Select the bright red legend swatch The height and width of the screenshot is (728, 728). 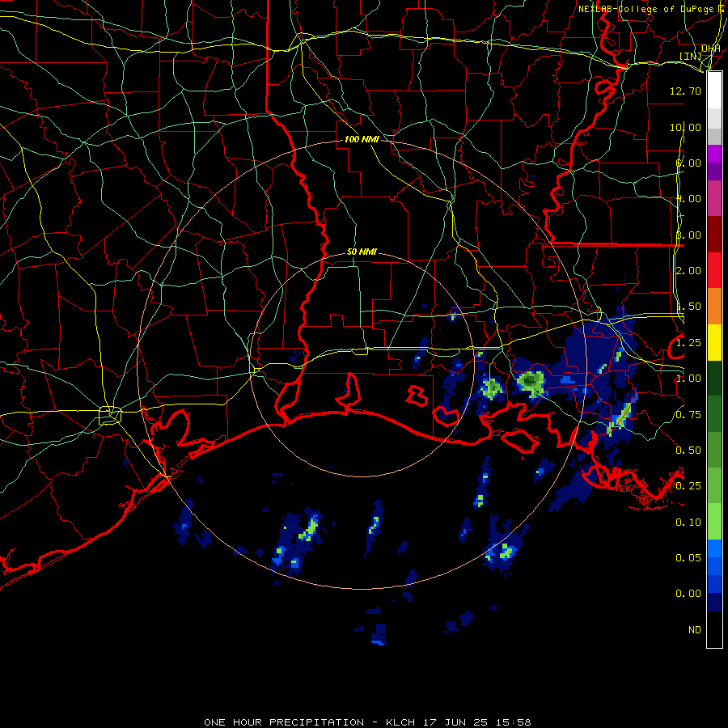[x=714, y=270]
